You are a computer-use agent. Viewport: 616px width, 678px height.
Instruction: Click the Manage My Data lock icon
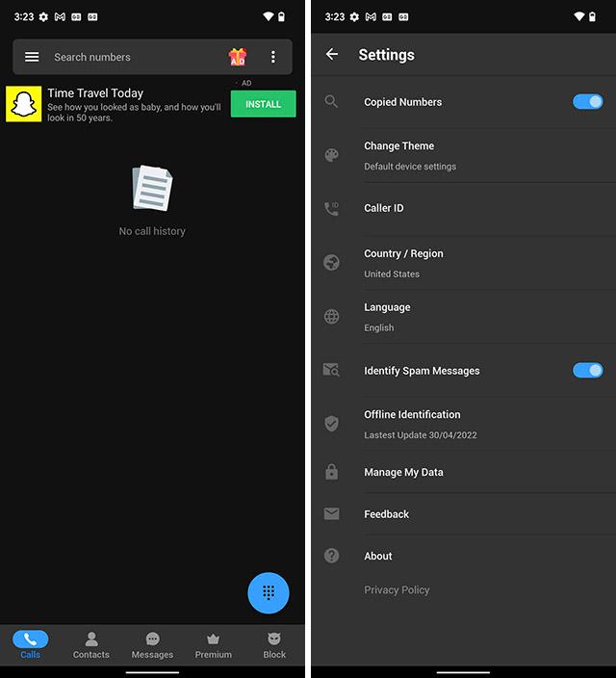[x=331, y=472]
